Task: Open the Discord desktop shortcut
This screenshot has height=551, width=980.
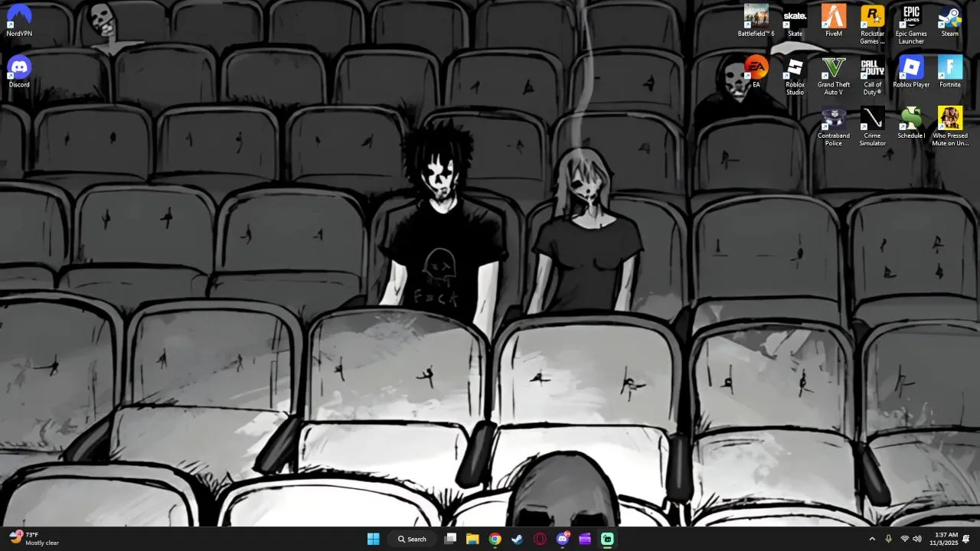Action: [x=19, y=72]
